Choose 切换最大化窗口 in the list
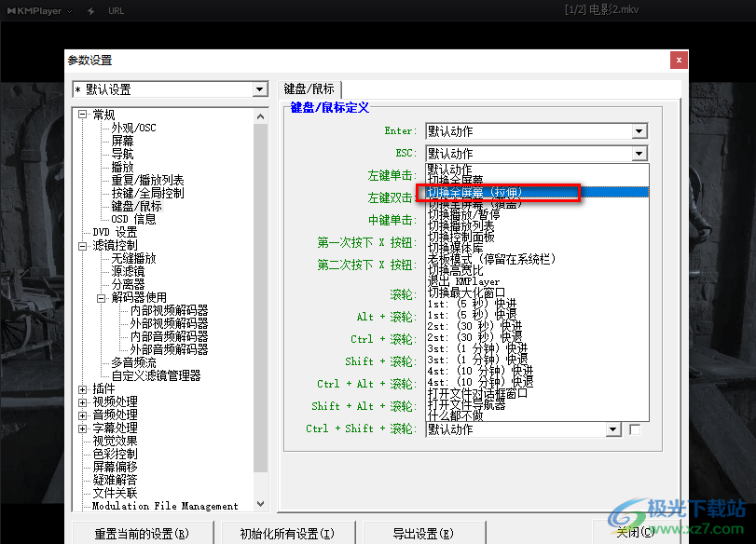This screenshot has width=756, height=544. point(537,292)
